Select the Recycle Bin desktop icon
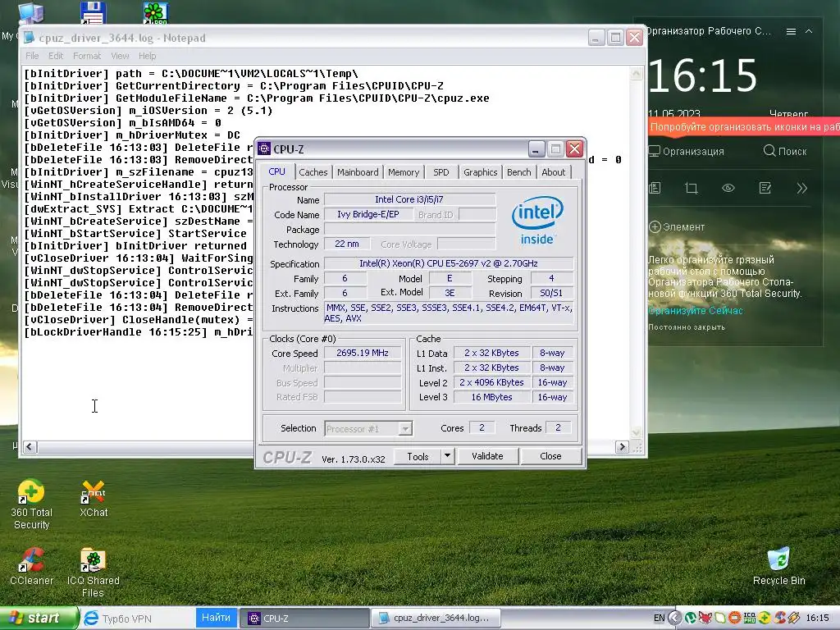Image resolution: width=840 pixels, height=630 pixels. [778, 566]
